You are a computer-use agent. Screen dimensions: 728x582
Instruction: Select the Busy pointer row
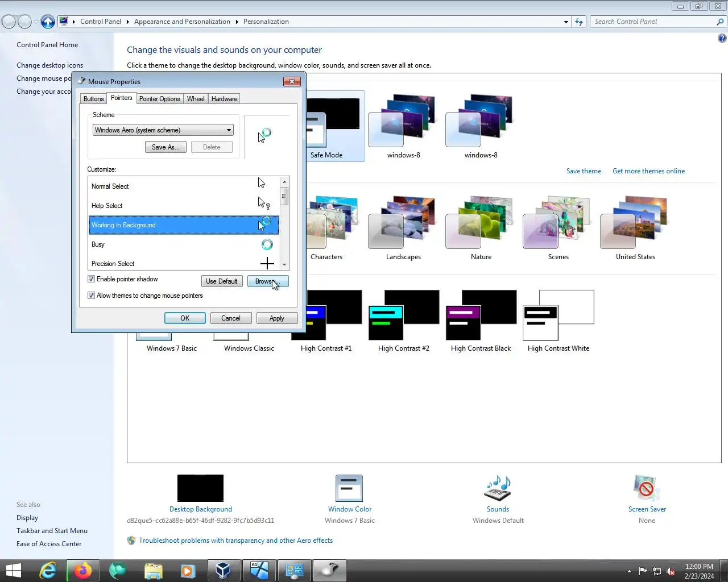click(184, 244)
